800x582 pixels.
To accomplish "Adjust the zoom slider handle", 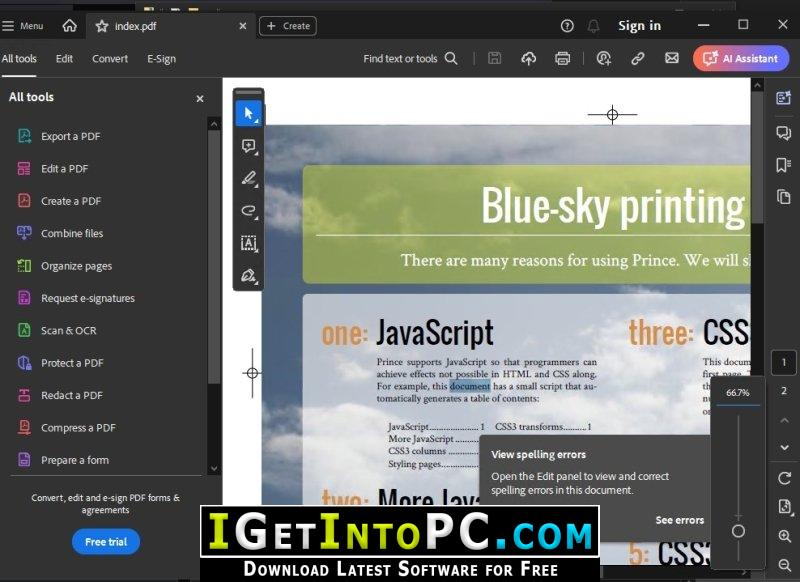I will pos(738,532).
